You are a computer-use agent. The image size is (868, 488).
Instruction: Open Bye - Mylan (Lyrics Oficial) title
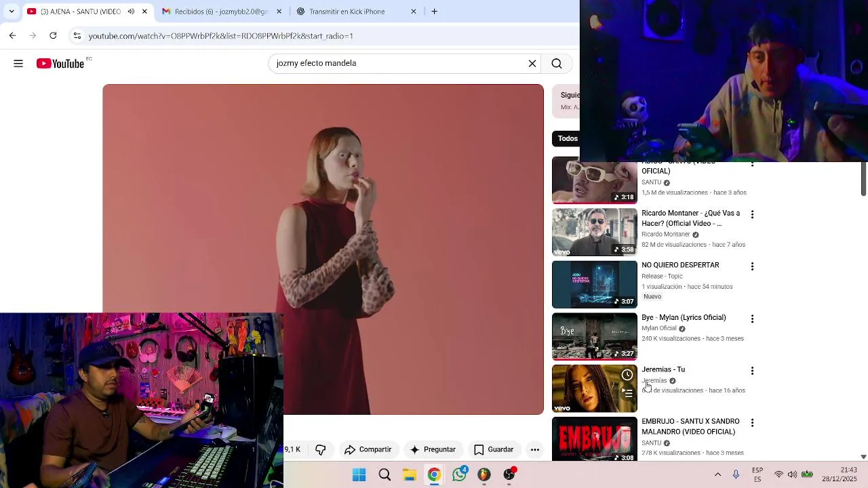[x=684, y=317]
